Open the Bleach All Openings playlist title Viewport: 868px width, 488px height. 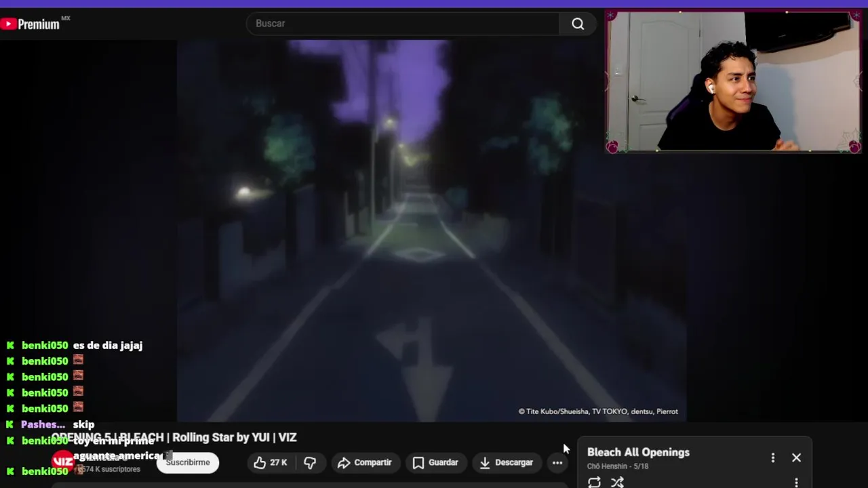click(638, 452)
